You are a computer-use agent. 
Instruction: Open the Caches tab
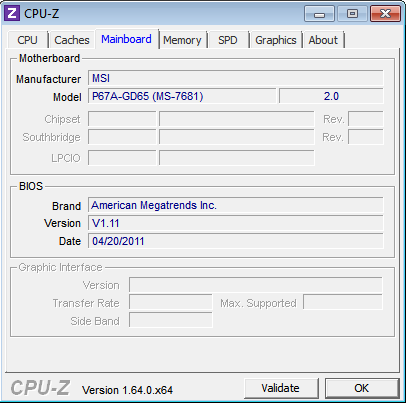[72, 40]
